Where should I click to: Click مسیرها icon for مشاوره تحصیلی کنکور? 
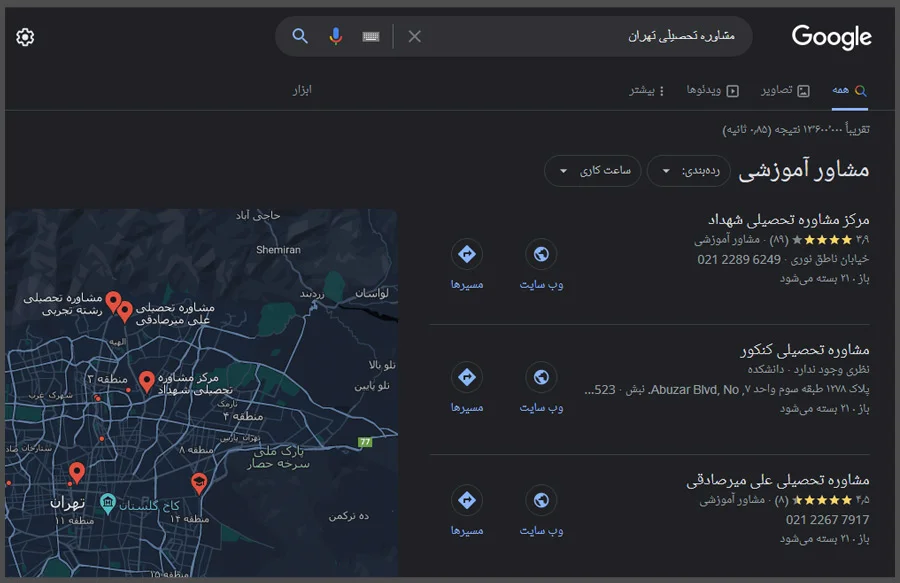(x=466, y=378)
